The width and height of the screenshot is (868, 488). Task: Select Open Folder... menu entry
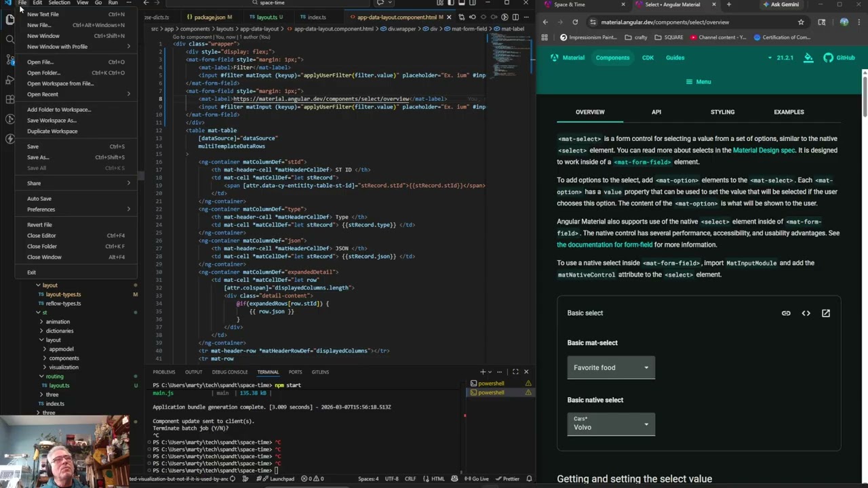[76, 73]
